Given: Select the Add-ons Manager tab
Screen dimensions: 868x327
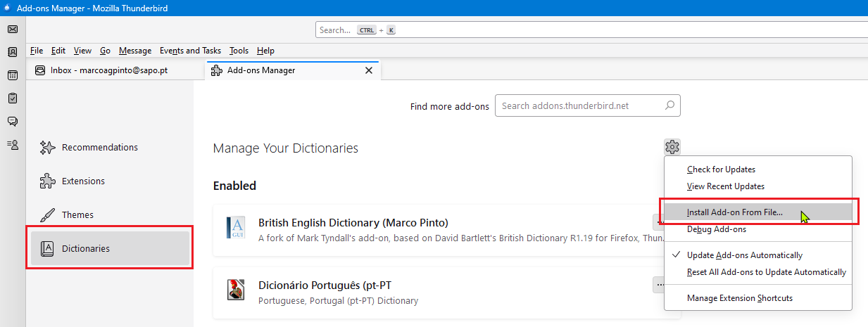Looking at the screenshot, I should [x=293, y=70].
